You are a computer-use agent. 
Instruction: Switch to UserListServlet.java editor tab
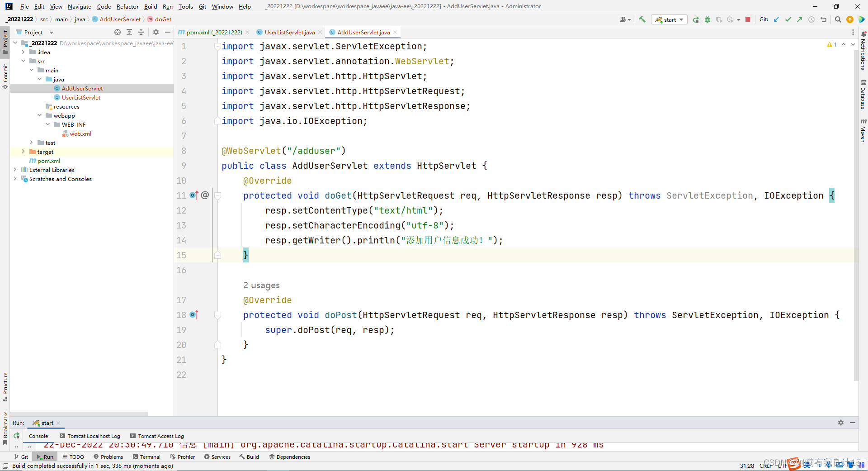pyautogui.click(x=289, y=32)
